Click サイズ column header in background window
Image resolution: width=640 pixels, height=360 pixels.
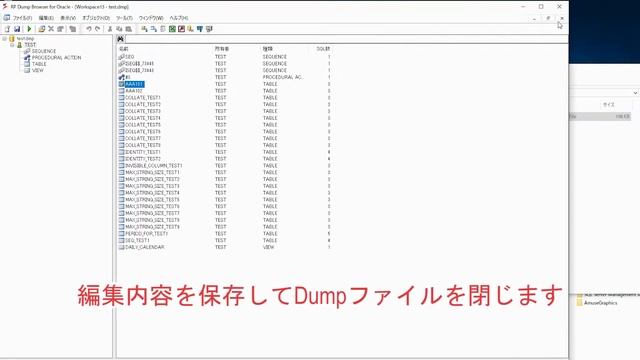tap(609, 105)
